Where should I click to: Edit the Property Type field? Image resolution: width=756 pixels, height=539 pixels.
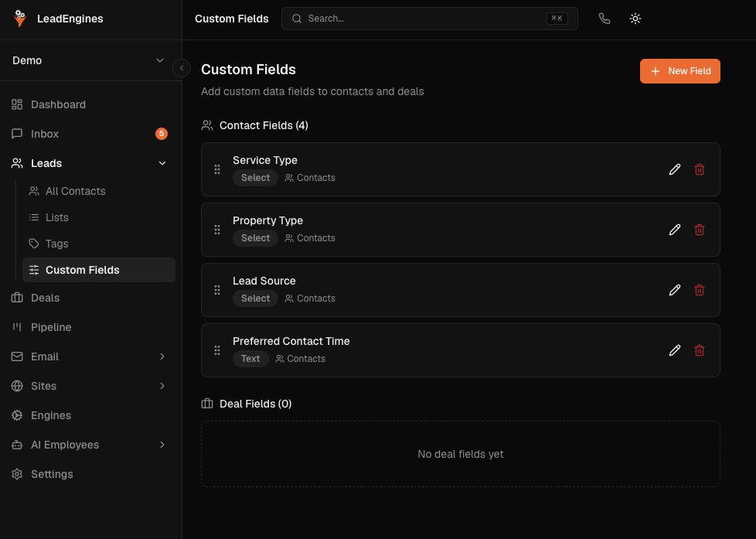675,230
